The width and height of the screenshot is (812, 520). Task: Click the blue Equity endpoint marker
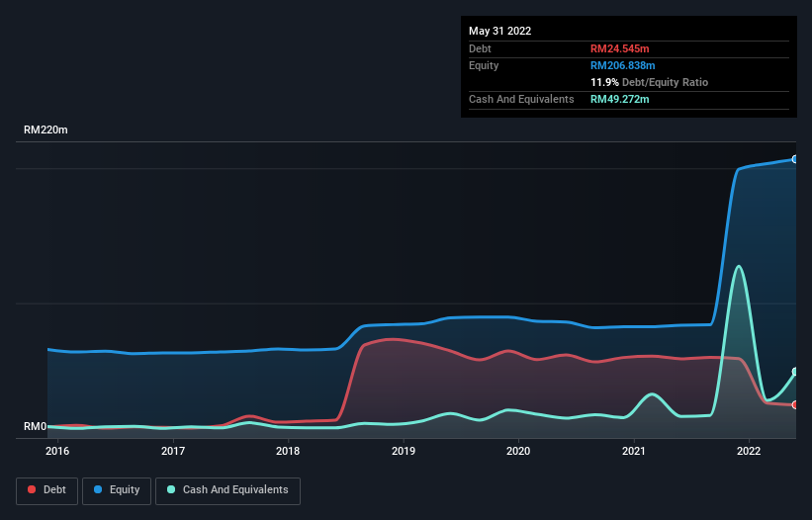[795, 159]
